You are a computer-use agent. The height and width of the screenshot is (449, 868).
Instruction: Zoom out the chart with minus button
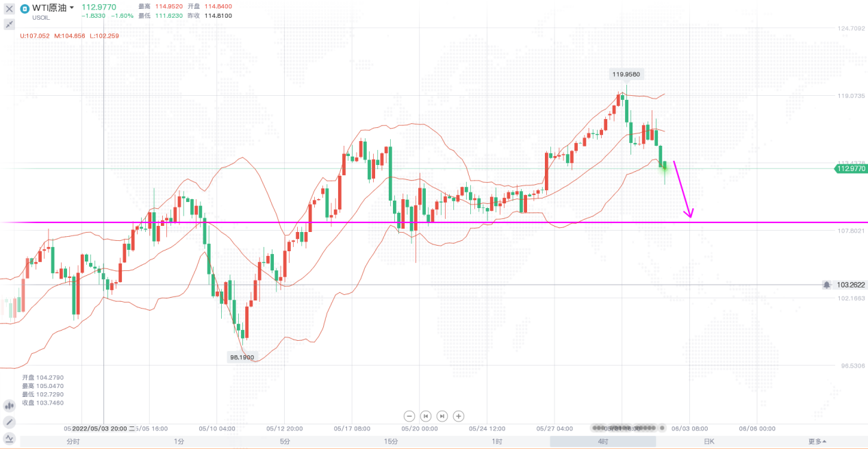click(409, 415)
